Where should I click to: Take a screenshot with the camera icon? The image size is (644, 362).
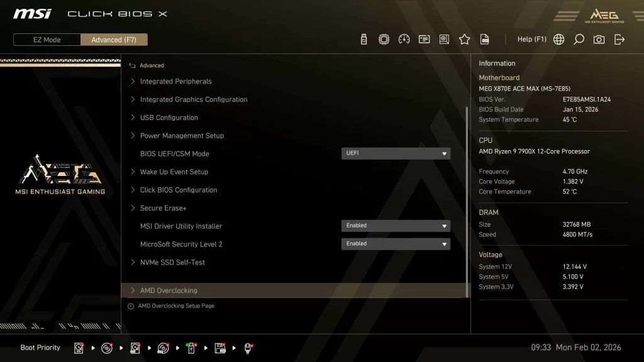599,39
